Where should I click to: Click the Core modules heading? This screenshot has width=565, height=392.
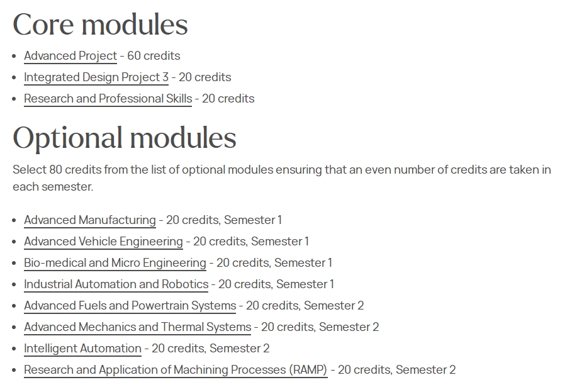(100, 25)
